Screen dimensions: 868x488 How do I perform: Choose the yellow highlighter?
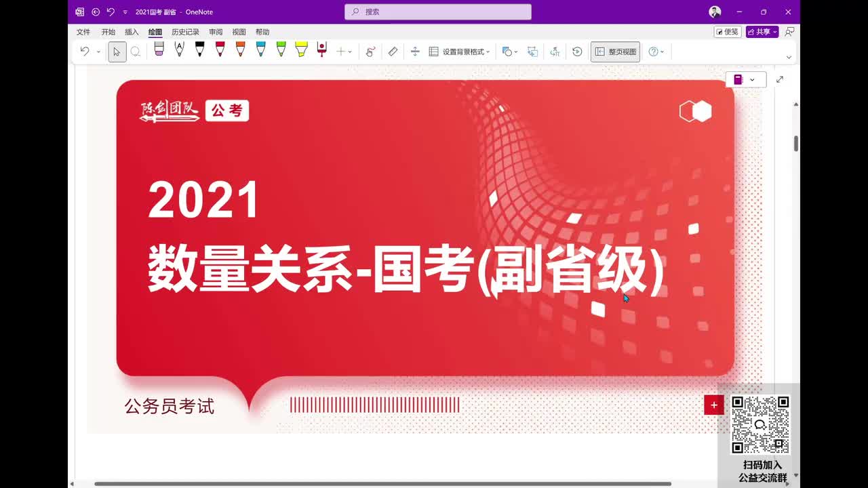[301, 49]
